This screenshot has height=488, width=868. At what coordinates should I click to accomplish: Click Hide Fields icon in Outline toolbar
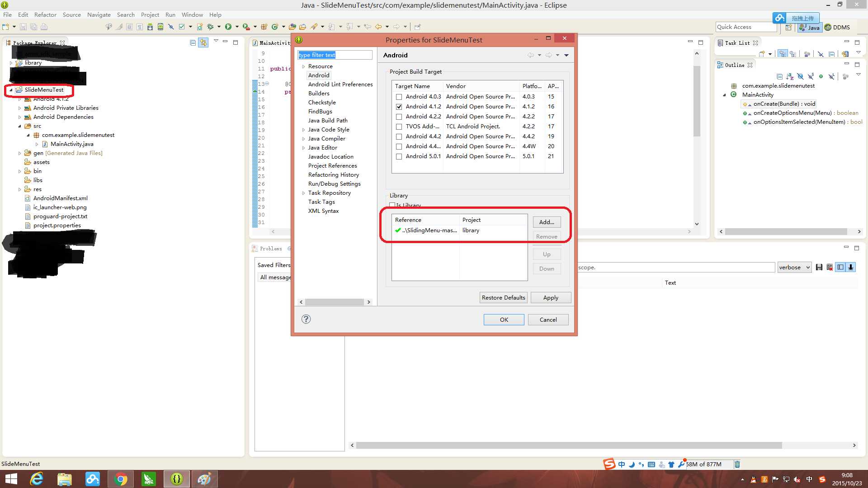pos(800,76)
